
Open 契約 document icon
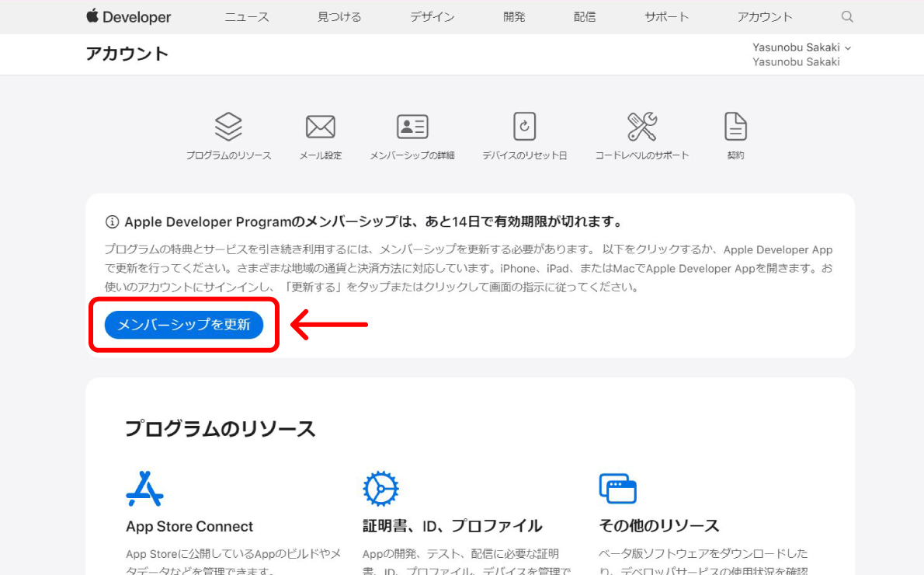(735, 127)
